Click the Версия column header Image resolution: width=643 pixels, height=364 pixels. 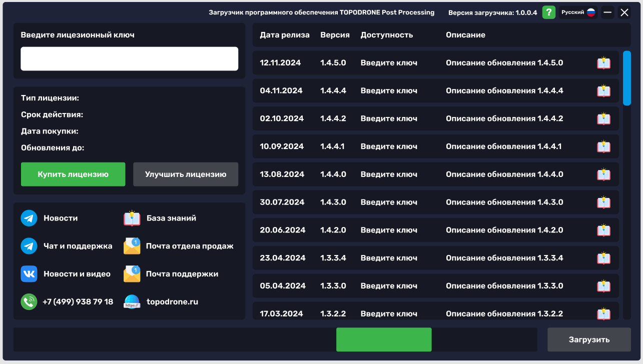pos(335,35)
